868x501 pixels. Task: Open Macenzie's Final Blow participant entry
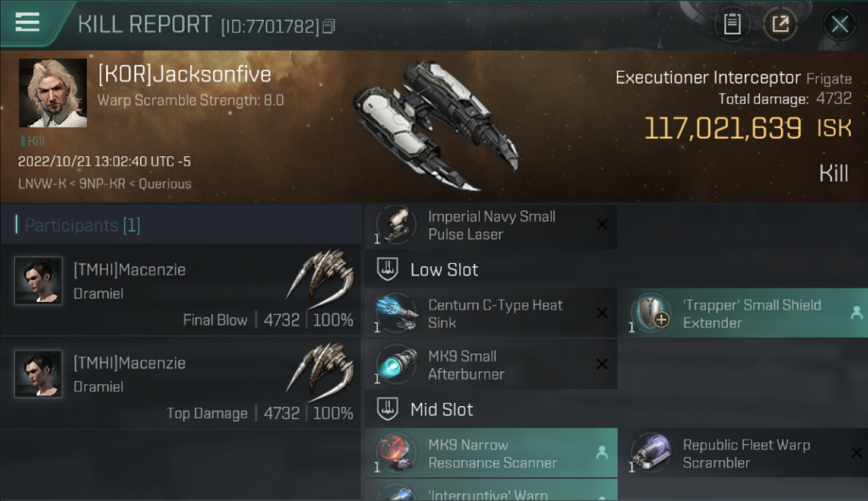[180, 289]
